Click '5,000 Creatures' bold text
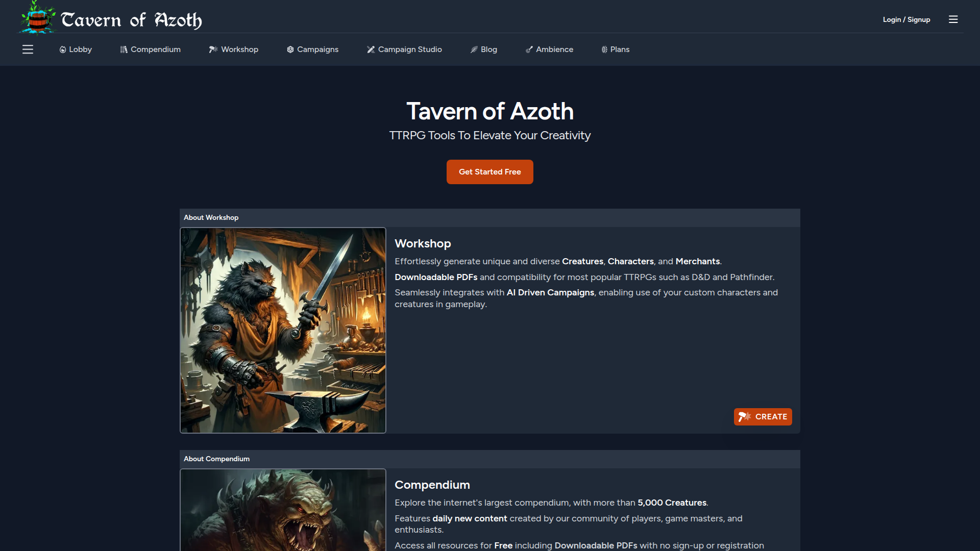980x551 pixels. pyautogui.click(x=672, y=503)
